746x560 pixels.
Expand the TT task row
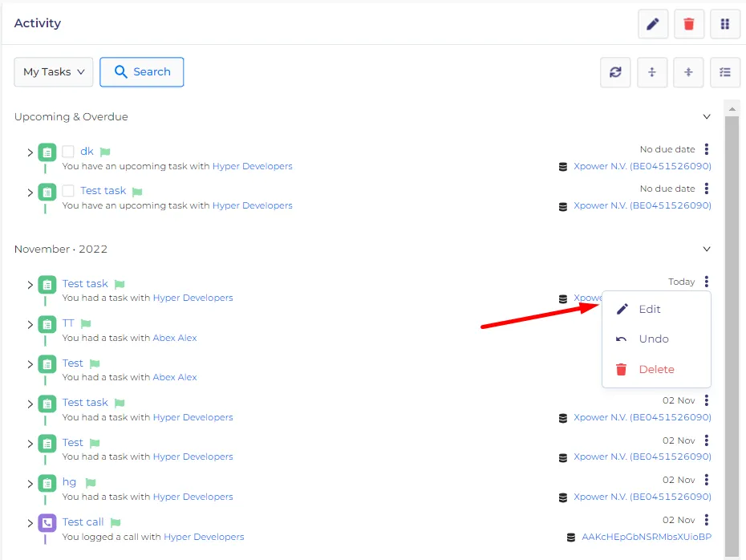coord(30,325)
